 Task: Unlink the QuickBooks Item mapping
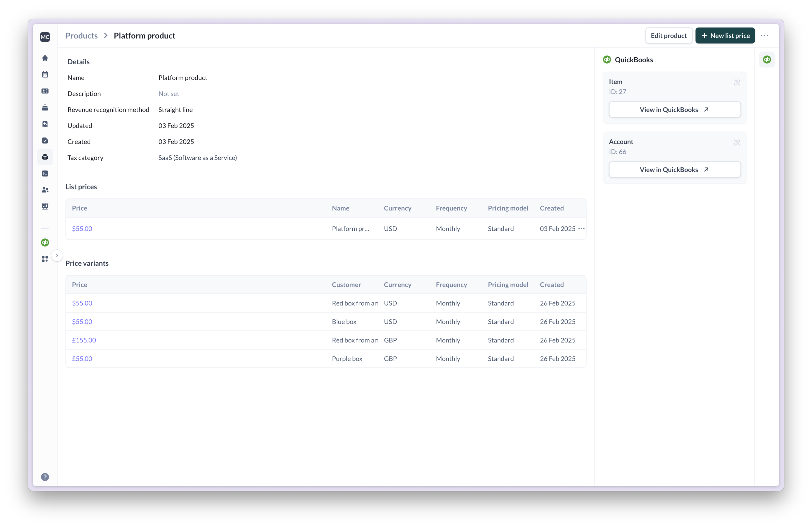737,82
